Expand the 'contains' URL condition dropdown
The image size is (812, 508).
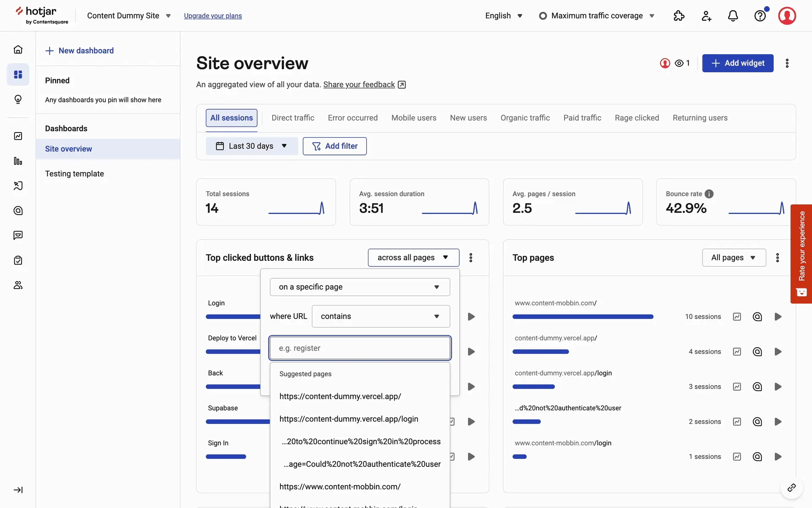[381, 316]
